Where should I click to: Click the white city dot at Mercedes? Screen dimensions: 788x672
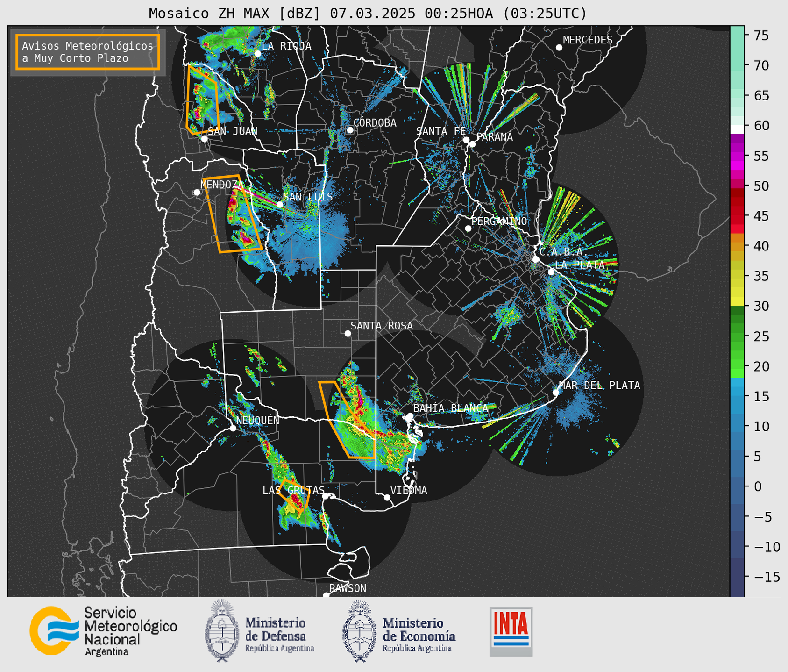click(559, 48)
